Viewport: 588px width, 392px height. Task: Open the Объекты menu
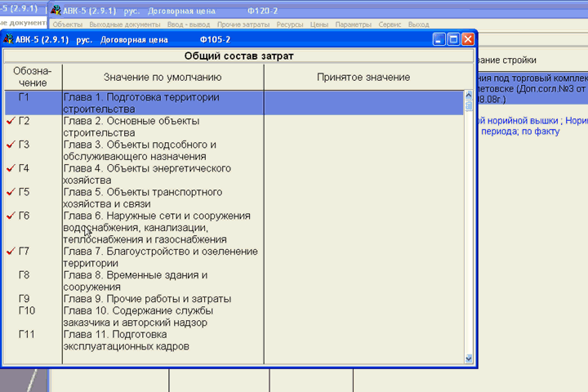click(x=67, y=24)
